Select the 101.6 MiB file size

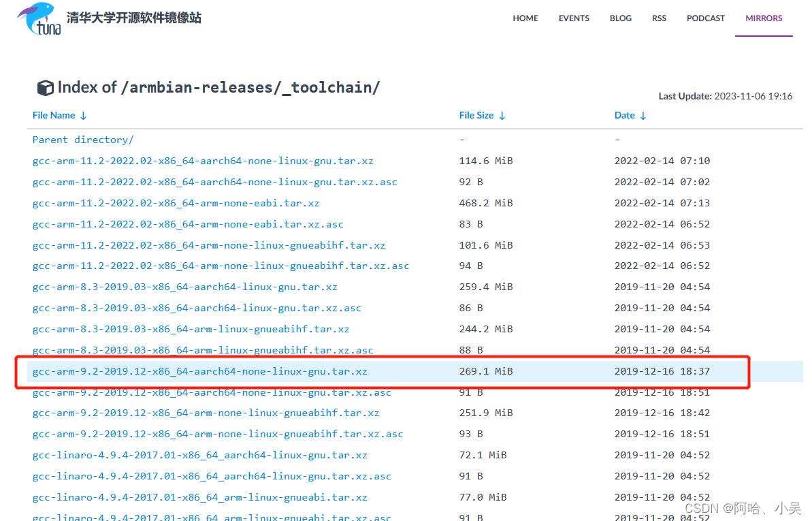[x=486, y=244]
